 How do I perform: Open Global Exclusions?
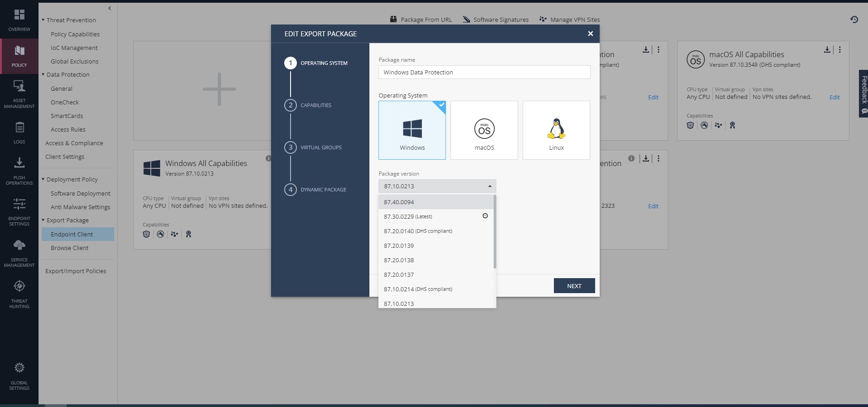click(x=75, y=61)
